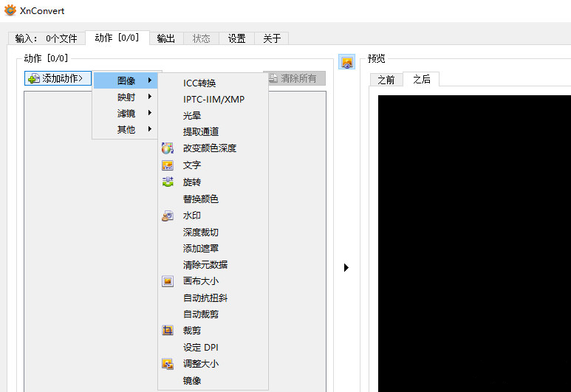Click the 添加动作> button

pyautogui.click(x=58, y=78)
